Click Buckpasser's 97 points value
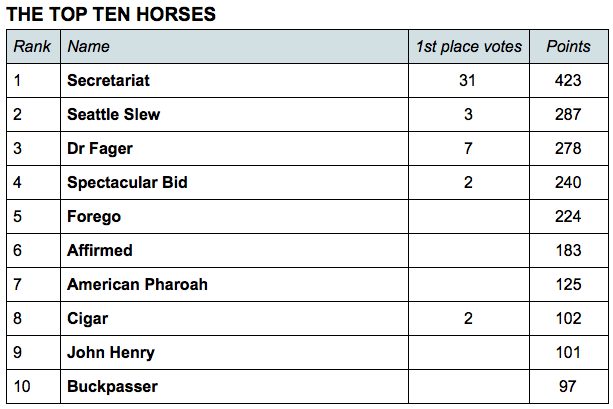This screenshot has height=409, width=613. tap(568, 387)
